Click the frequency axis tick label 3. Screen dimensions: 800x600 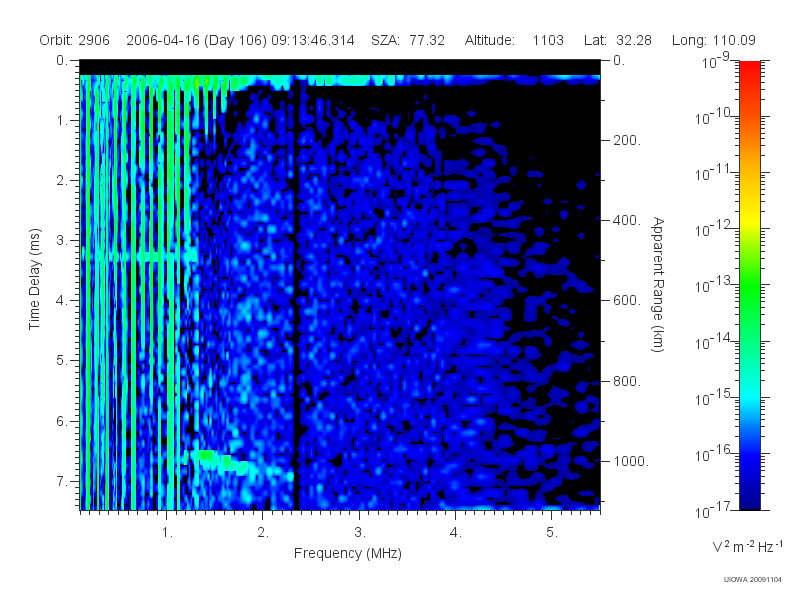(x=359, y=533)
